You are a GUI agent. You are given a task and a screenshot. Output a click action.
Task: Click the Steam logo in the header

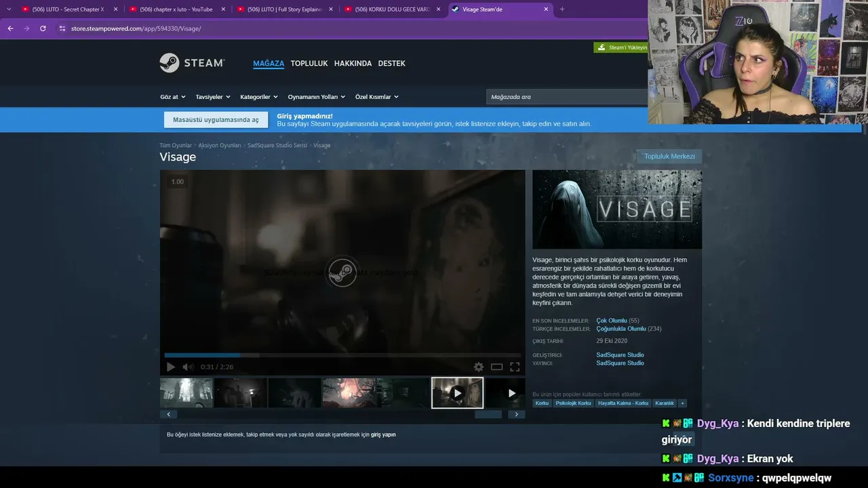coord(192,63)
